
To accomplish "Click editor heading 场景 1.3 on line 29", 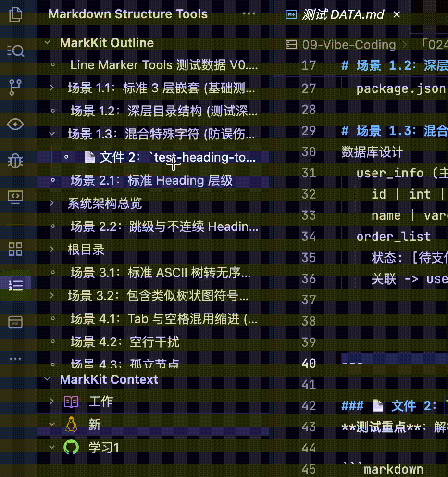I will [x=395, y=131].
